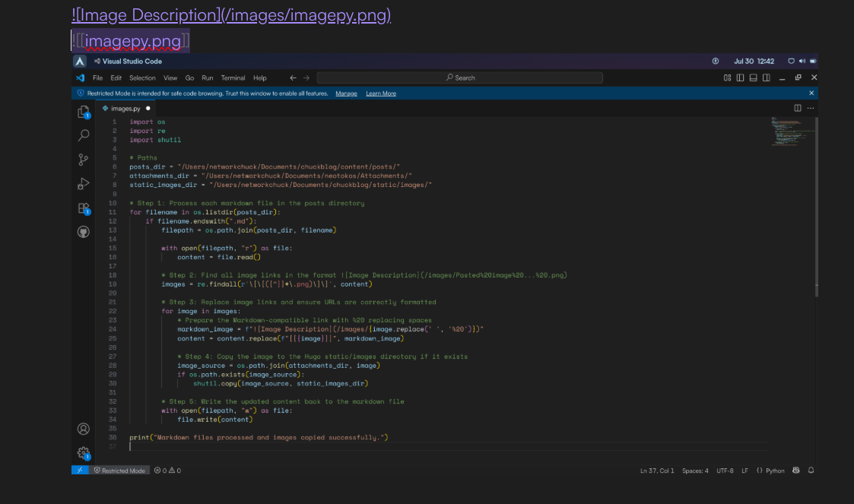The height and width of the screenshot is (504, 854).
Task: Open the Explorer view in activity bar
Action: 84,112
